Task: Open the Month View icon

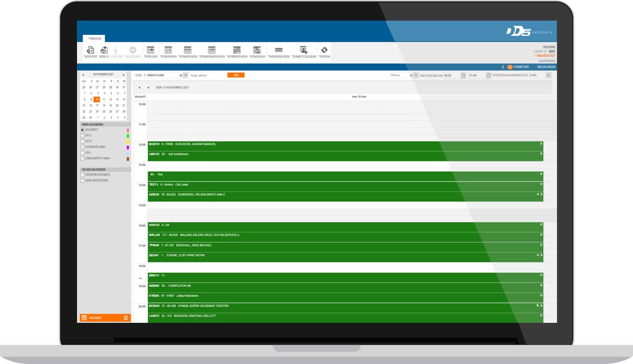Action: coord(237,51)
